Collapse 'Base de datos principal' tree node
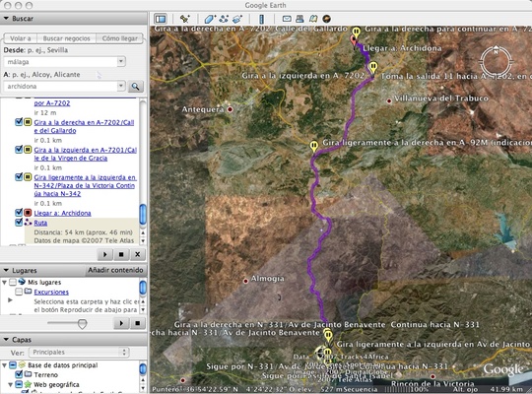 5,365
